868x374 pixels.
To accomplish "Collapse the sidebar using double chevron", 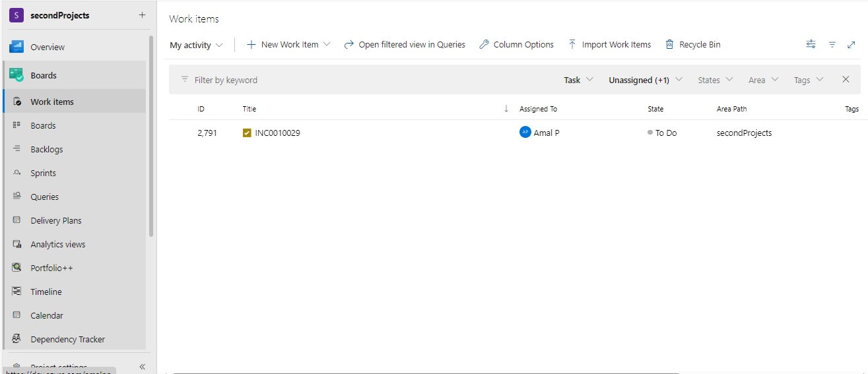I will 142,367.
